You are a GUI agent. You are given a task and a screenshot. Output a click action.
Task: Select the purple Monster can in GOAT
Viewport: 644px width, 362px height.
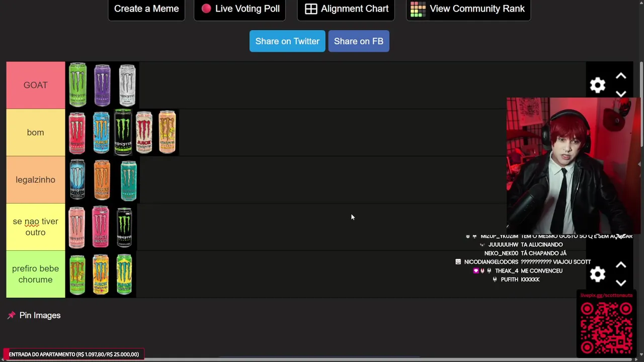click(102, 85)
